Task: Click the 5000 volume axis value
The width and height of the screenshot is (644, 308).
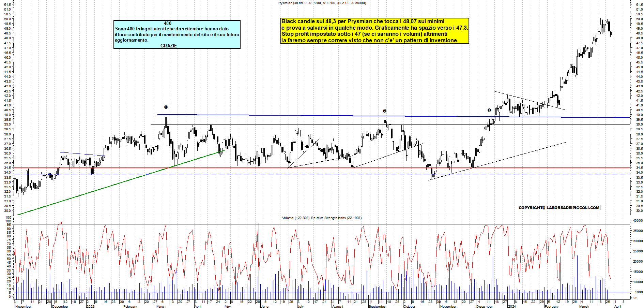Action: pyautogui.click(x=639, y=292)
